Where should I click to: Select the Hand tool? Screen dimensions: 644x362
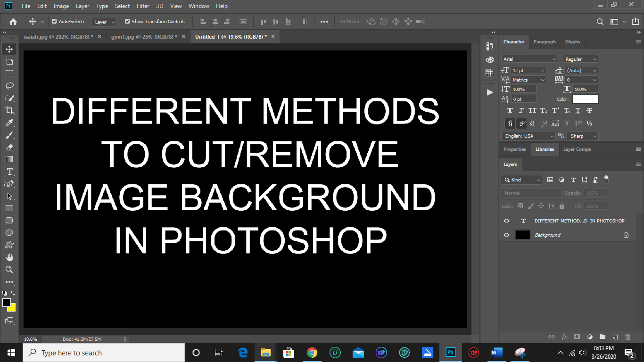9,257
